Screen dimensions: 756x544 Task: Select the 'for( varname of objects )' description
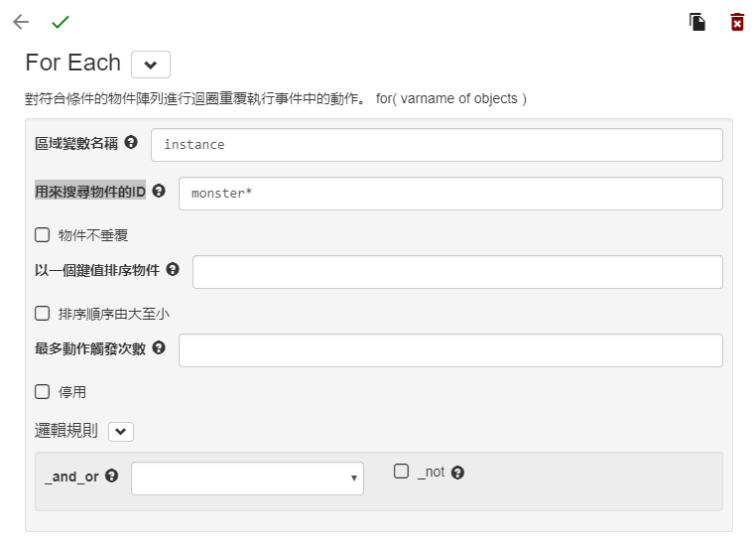(451, 99)
